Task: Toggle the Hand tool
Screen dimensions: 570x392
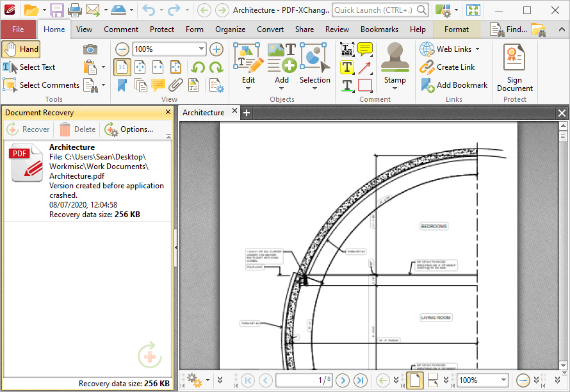Action: (x=20, y=49)
